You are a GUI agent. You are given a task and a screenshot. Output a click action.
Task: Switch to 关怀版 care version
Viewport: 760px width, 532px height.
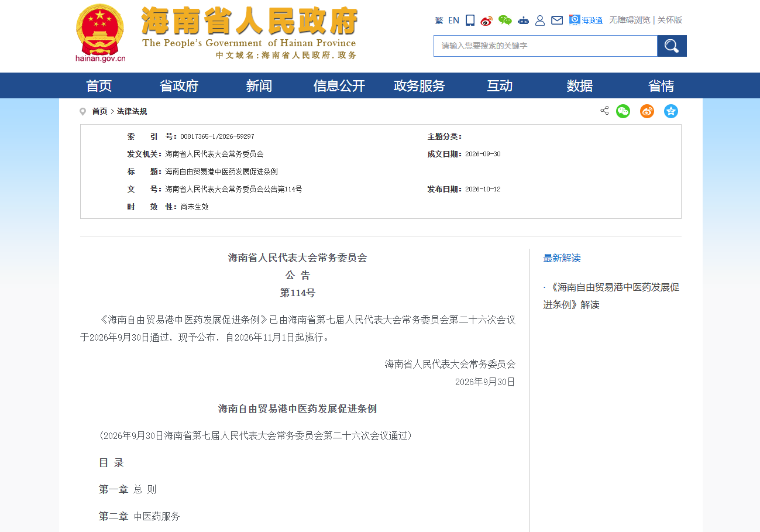[x=669, y=20]
